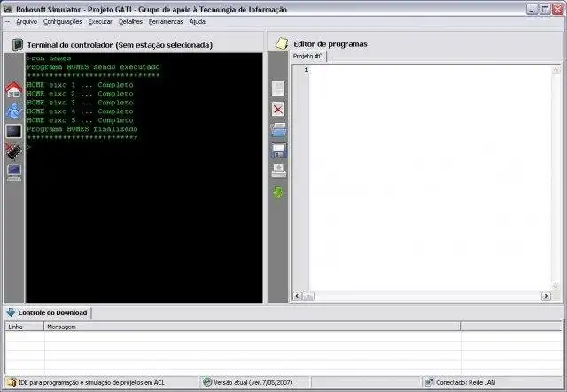Screen dimensions: 567x392
Task: Click the red X delete icon in editor toolbar
Action: click(278, 109)
